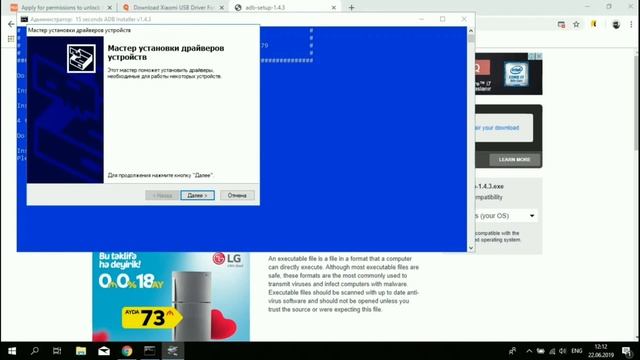This screenshot has height=360, width=640.
Task: Open Mail app from taskbar
Action: click(104, 351)
